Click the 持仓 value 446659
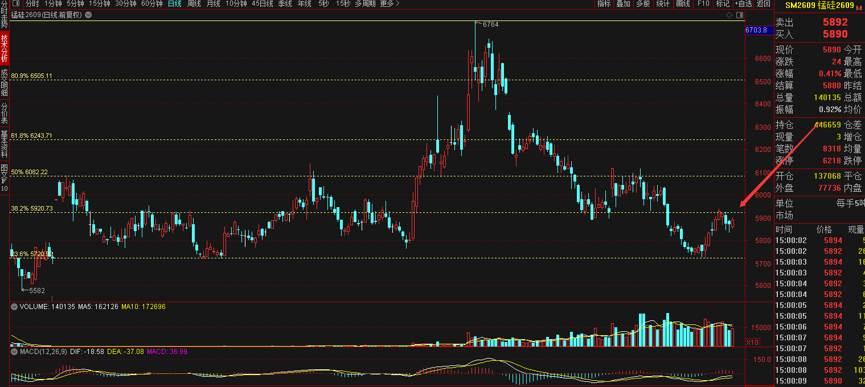The image size is (865, 387). coord(827,125)
